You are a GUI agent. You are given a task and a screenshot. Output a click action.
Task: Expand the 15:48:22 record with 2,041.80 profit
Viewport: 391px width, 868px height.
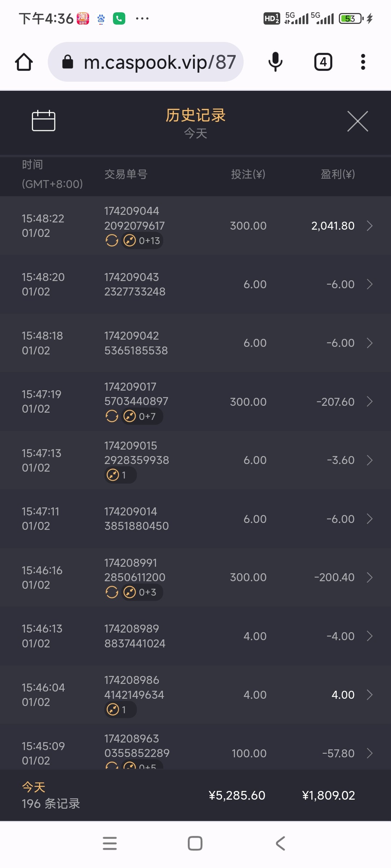[369, 226]
